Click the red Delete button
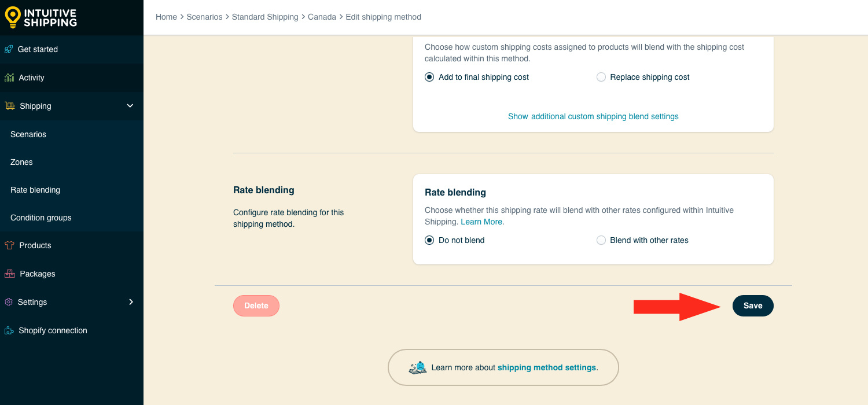Screen dimensions: 868x405 (256, 305)
